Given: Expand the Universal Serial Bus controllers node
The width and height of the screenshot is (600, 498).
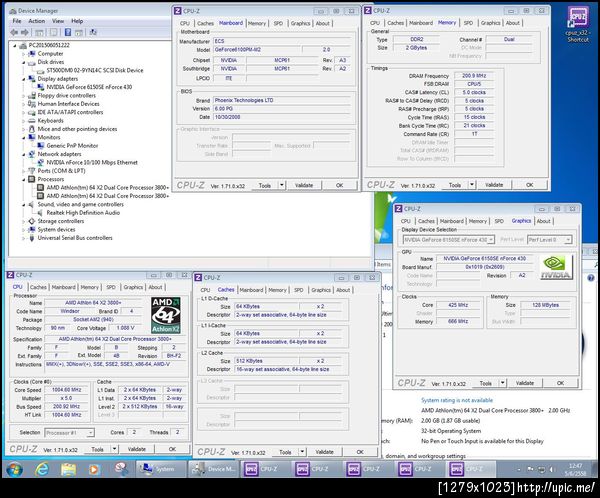Looking at the screenshot, I should pos(24,238).
